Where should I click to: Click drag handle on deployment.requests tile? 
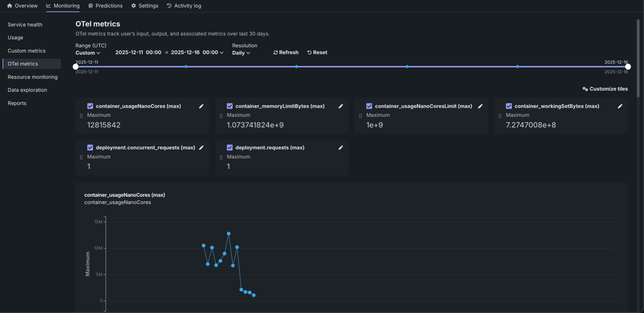click(221, 157)
